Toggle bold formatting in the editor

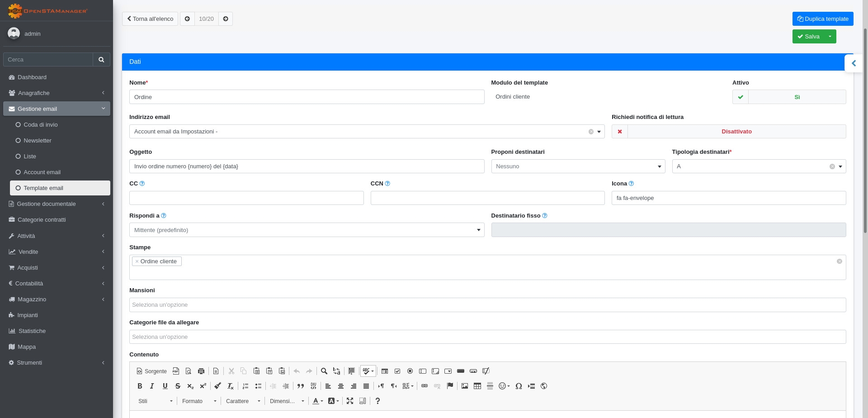click(x=140, y=386)
